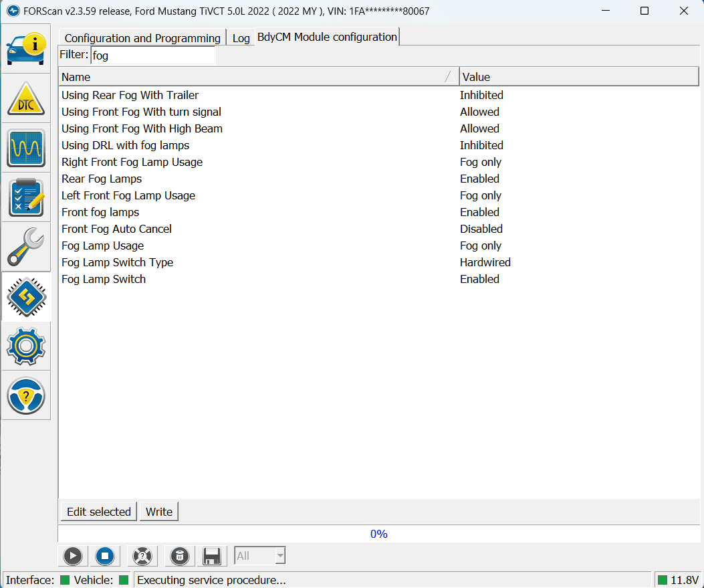Click the lifebuoy help icon

(142, 556)
